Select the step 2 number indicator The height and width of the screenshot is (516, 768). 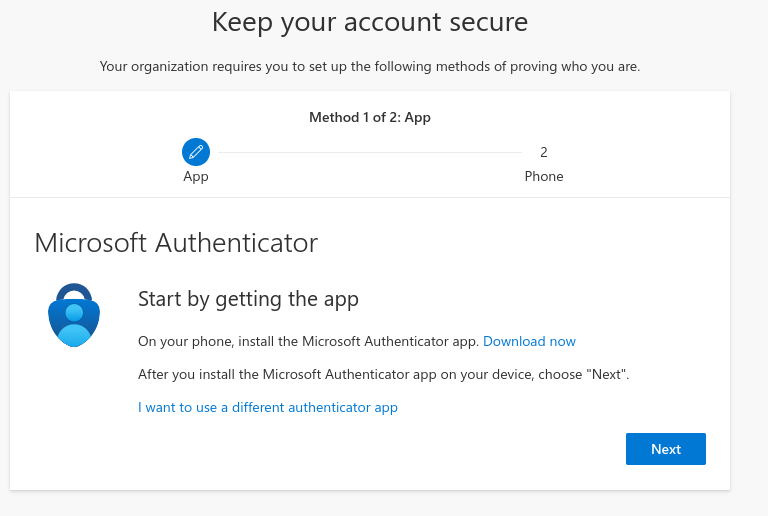[544, 152]
